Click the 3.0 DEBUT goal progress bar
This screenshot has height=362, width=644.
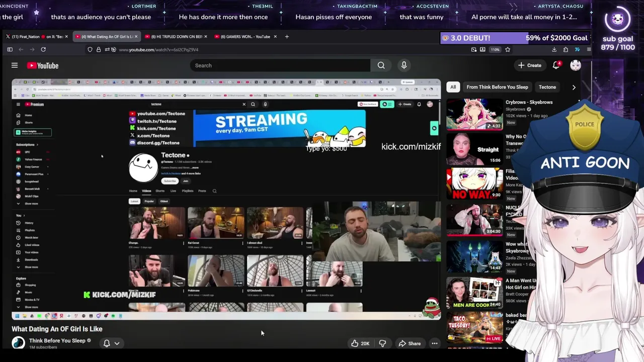tap(515, 38)
